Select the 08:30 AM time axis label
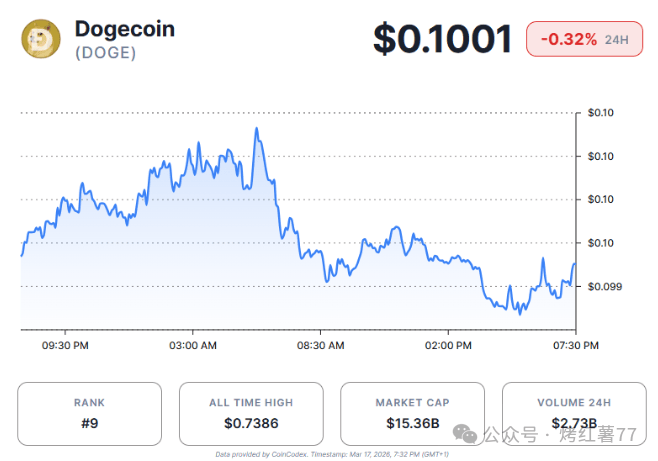The width and height of the screenshot is (658, 461). pos(322,345)
